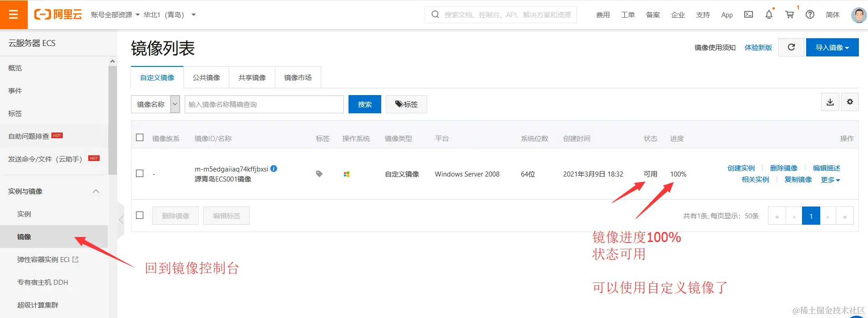
Task: Open the 账号全部资源 dropdown
Action: click(x=115, y=15)
